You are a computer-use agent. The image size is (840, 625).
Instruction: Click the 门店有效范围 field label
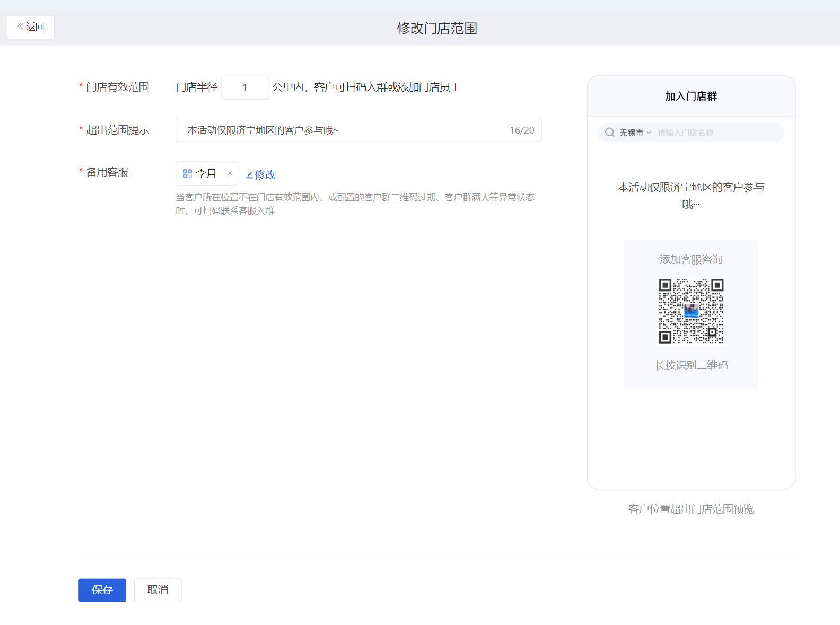(118, 87)
